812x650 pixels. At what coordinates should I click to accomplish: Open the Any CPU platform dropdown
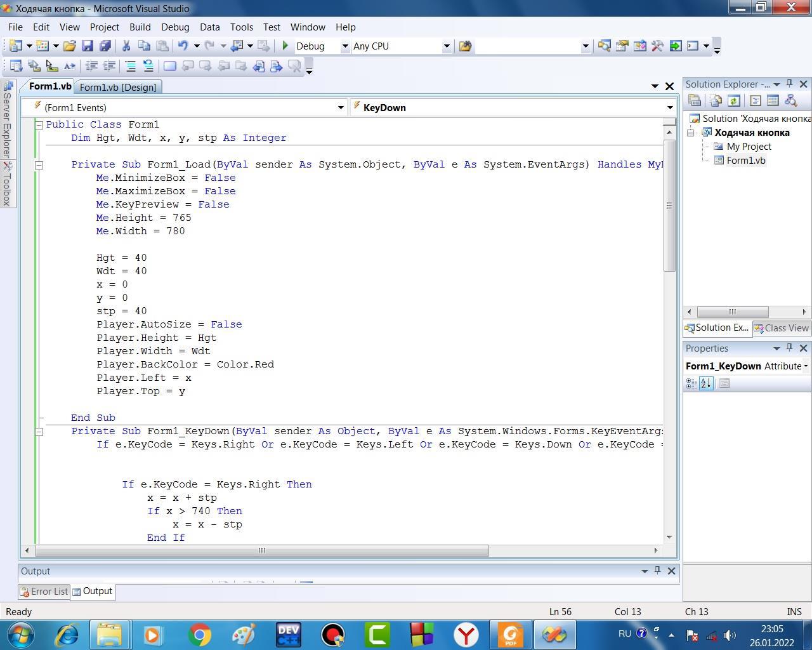coord(446,46)
